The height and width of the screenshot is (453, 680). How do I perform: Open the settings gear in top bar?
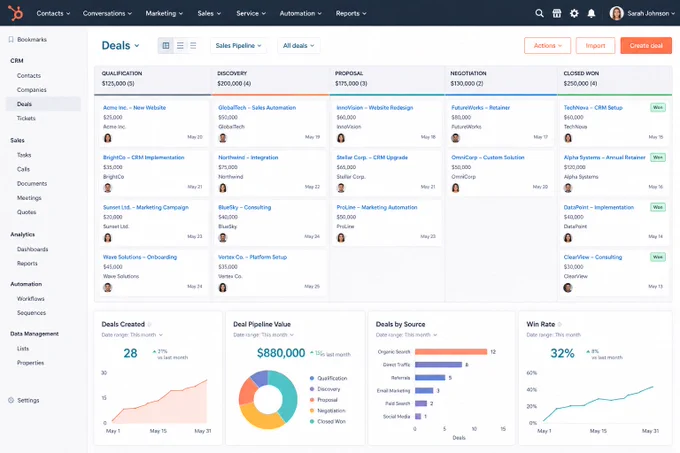pyautogui.click(x=574, y=13)
